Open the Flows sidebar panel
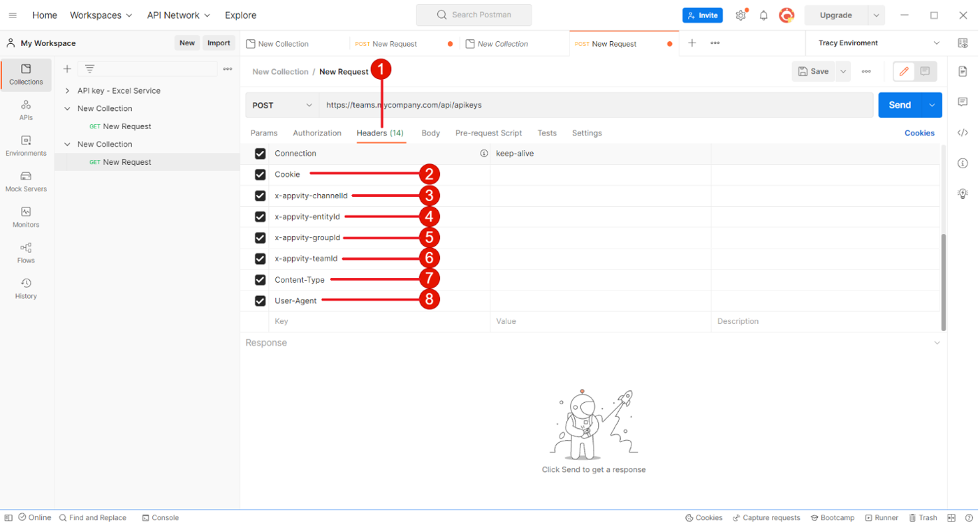Screen dimensions: 980x523 coord(26,253)
